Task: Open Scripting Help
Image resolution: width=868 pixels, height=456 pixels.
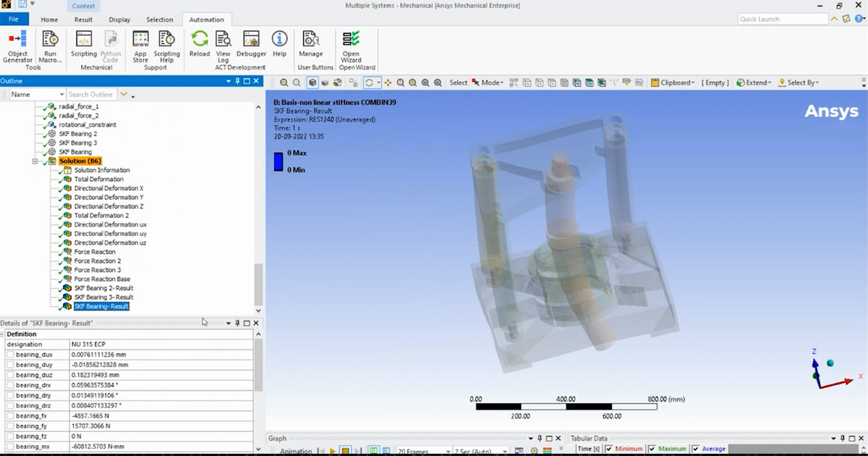Action: [166, 46]
